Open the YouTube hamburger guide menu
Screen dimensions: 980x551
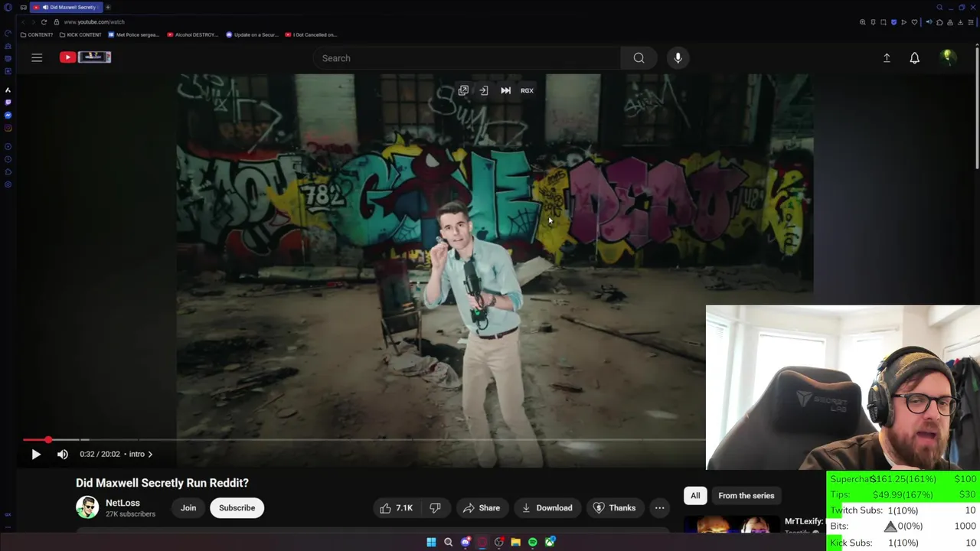click(37, 57)
